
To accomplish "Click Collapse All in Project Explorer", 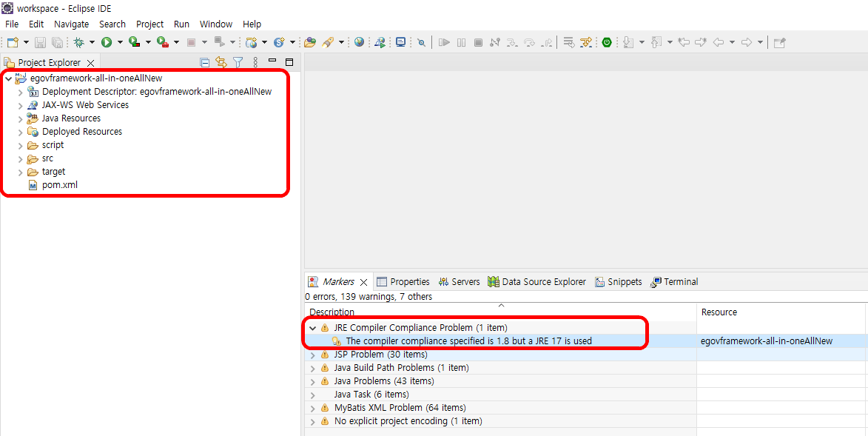I will pos(204,63).
